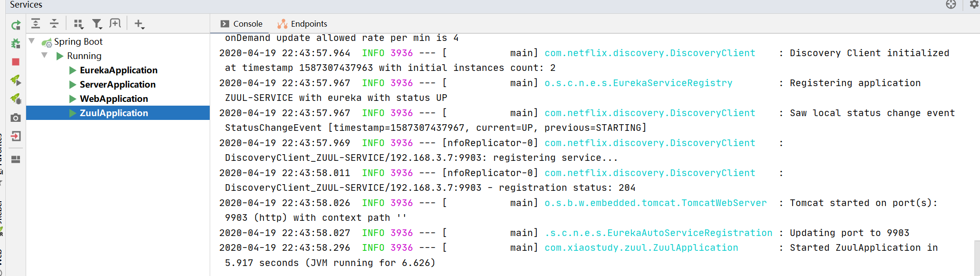Image resolution: width=980 pixels, height=276 pixels.
Task: Select WebApplication in services tree
Action: [114, 99]
